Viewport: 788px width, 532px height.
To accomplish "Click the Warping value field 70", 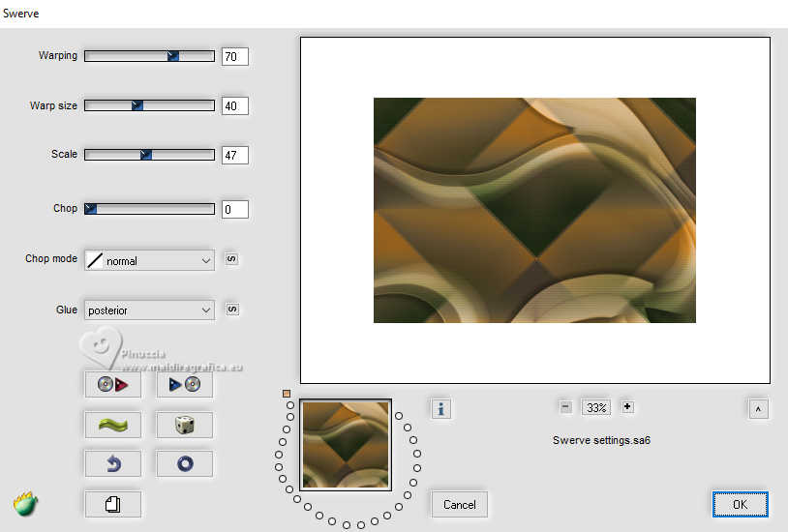I will click(235, 57).
